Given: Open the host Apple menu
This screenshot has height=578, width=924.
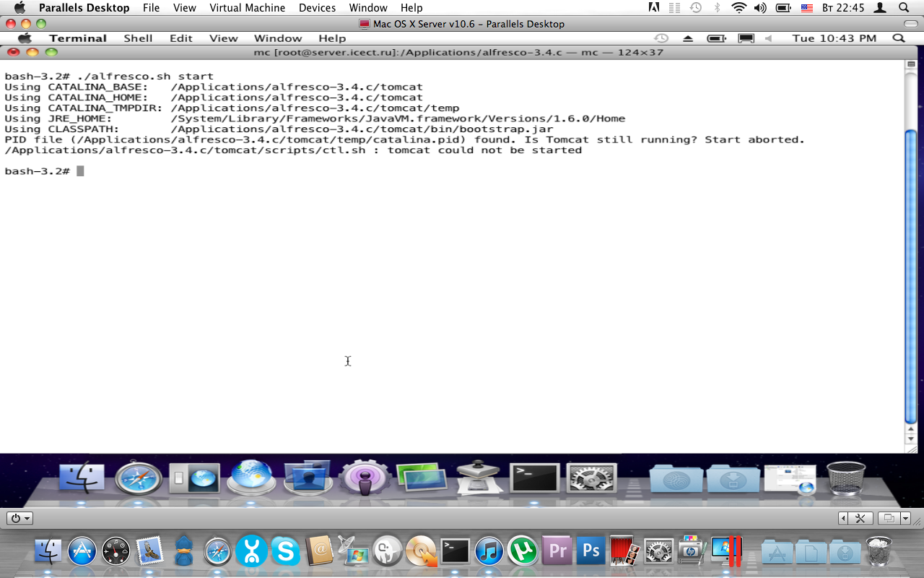Looking at the screenshot, I should pos(19,8).
